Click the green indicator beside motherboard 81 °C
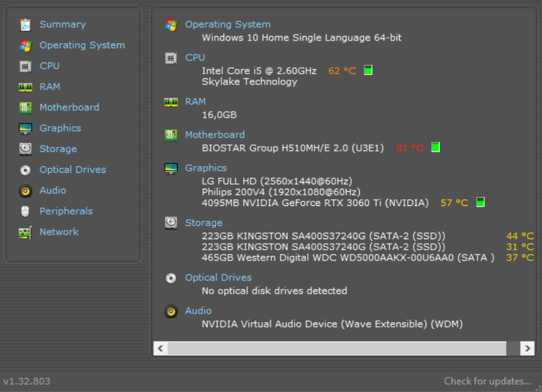The width and height of the screenshot is (542, 392). (x=436, y=147)
